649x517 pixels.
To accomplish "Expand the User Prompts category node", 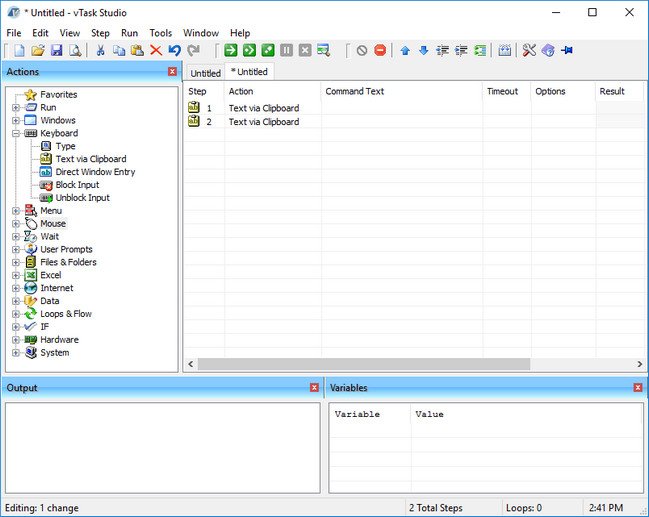I will tap(16, 250).
